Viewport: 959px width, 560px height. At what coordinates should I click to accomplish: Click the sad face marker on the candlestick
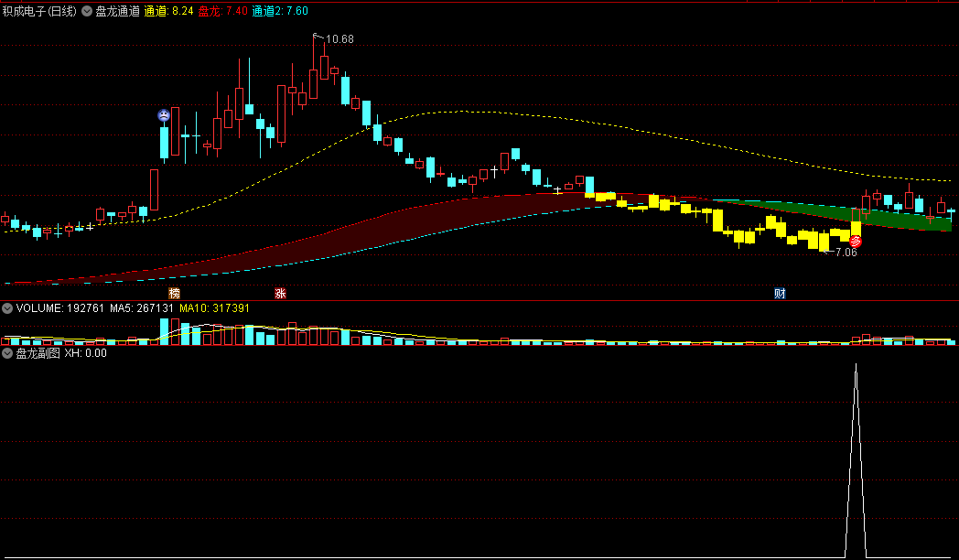coord(163,115)
